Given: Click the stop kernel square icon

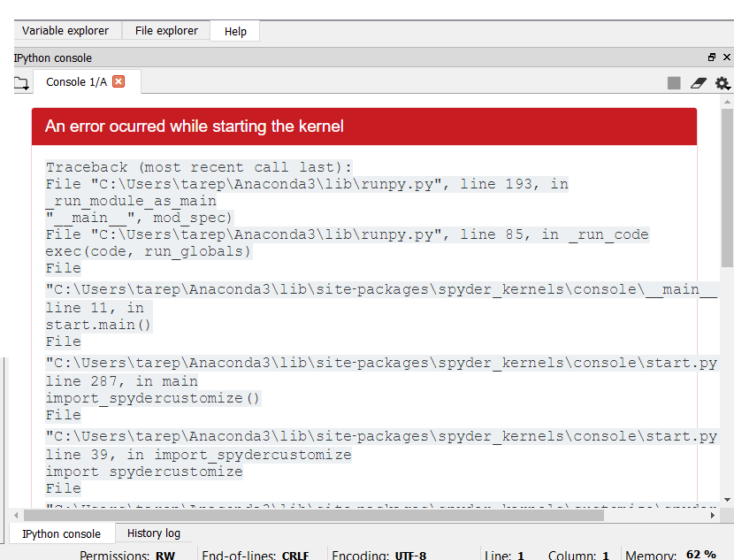Looking at the screenshot, I should click(x=674, y=83).
